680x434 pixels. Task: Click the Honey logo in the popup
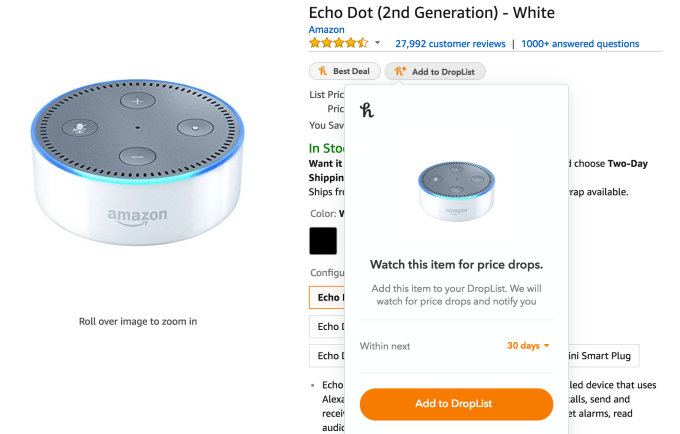pos(367,110)
